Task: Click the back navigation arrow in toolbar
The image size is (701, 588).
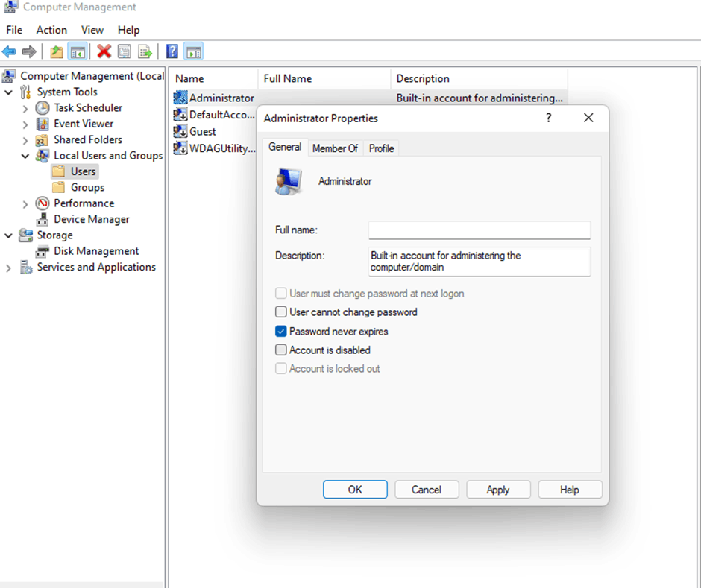Action: 10,51
